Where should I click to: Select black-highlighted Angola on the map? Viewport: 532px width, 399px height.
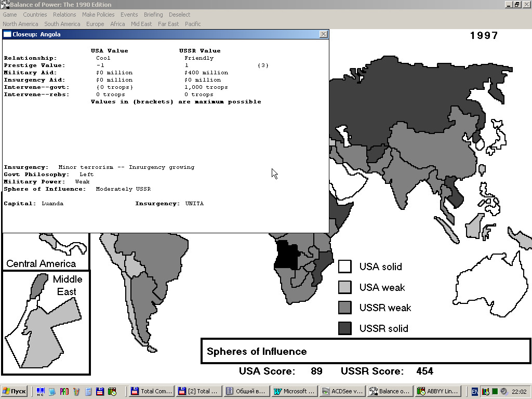click(285, 255)
